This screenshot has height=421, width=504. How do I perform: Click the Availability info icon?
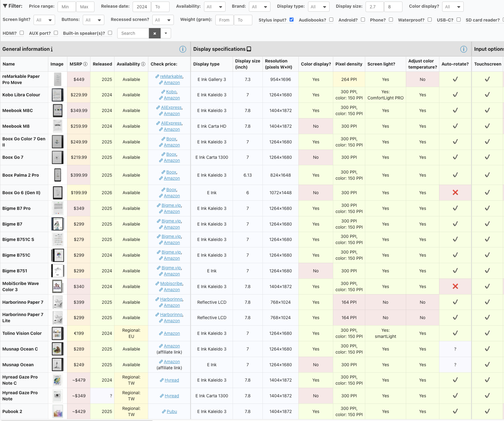[x=143, y=64]
